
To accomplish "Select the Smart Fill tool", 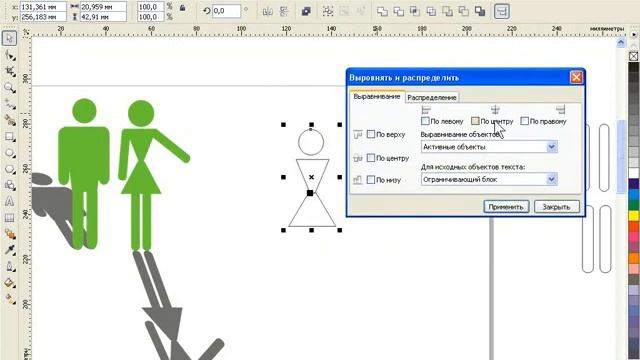I will coord(9,120).
